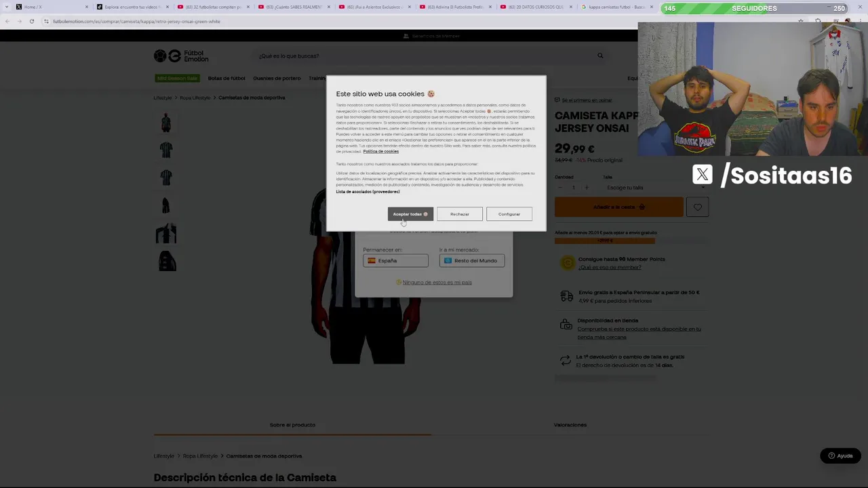This screenshot has width=868, height=488.
Task: Click the search magnifier icon
Action: [600, 56]
